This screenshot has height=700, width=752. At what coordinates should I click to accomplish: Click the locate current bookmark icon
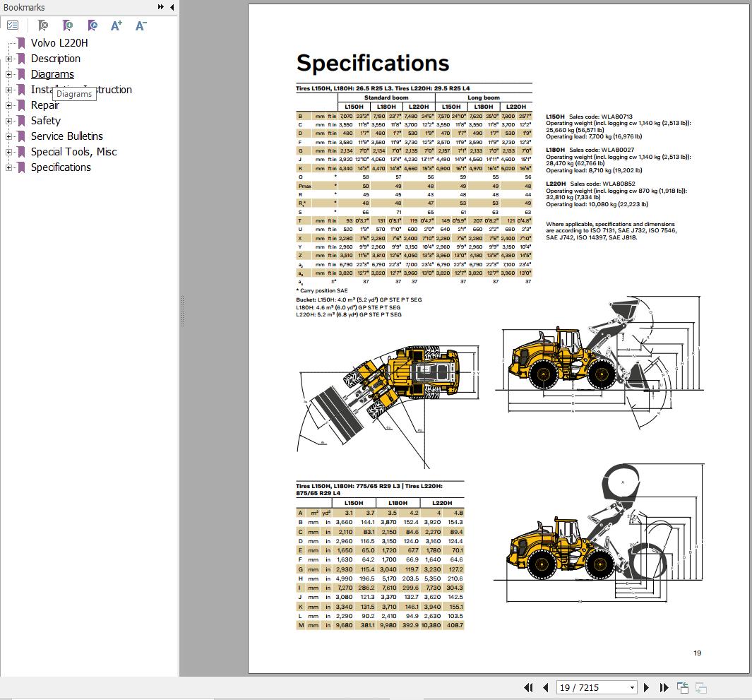(x=92, y=25)
